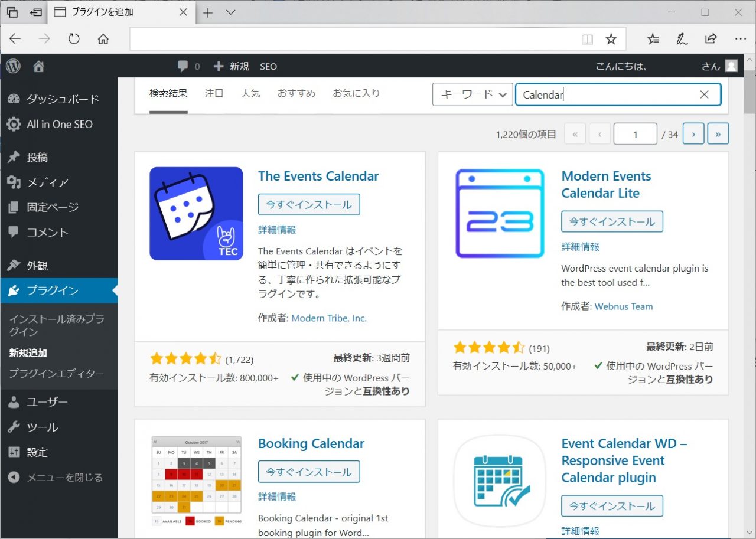Toggle reading view icon in address bar

point(587,39)
